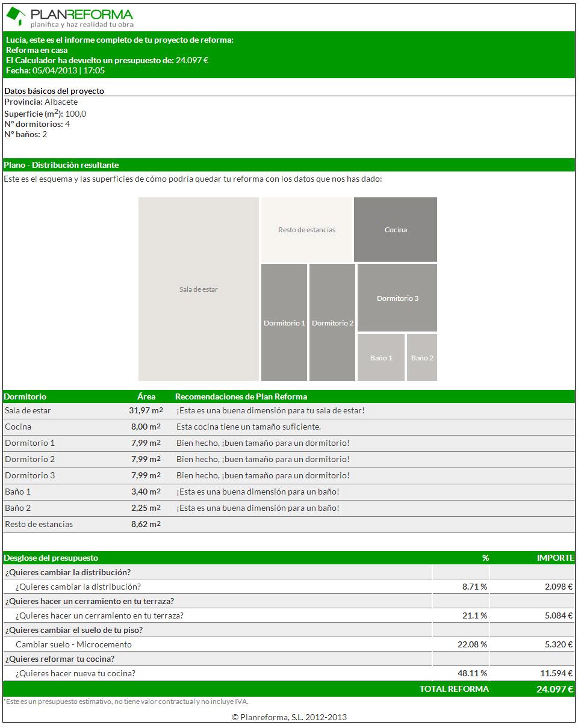Select the '48.11 %' percentage cell
Image resolution: width=578 pixels, height=728 pixels.
[x=472, y=673]
